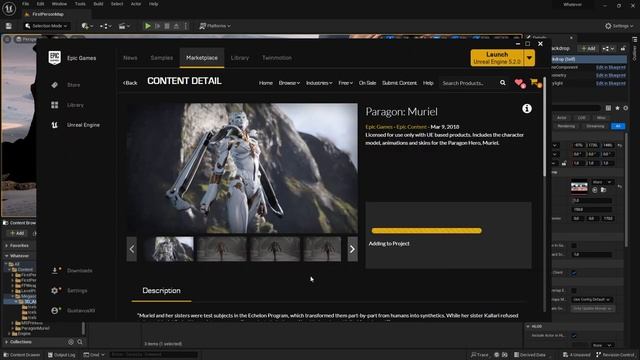Image resolution: width=640 pixels, height=360 pixels.
Task: Open the Description tab
Action: [161, 291]
